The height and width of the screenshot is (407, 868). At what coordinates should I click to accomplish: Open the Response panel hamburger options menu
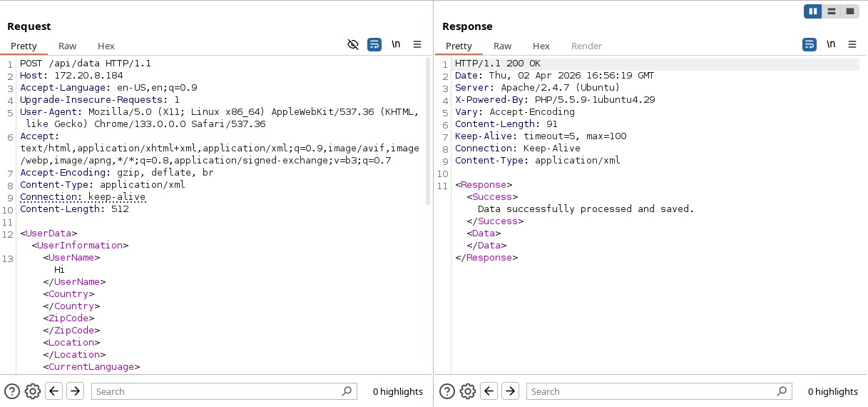(x=852, y=45)
